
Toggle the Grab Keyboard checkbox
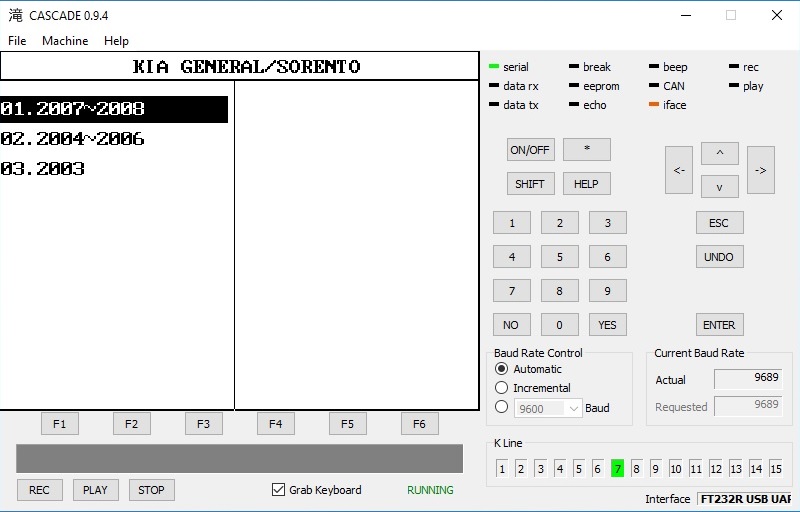(279, 490)
